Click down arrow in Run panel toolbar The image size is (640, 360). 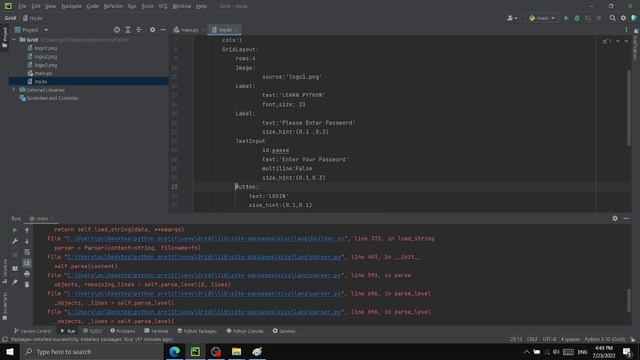click(27, 241)
